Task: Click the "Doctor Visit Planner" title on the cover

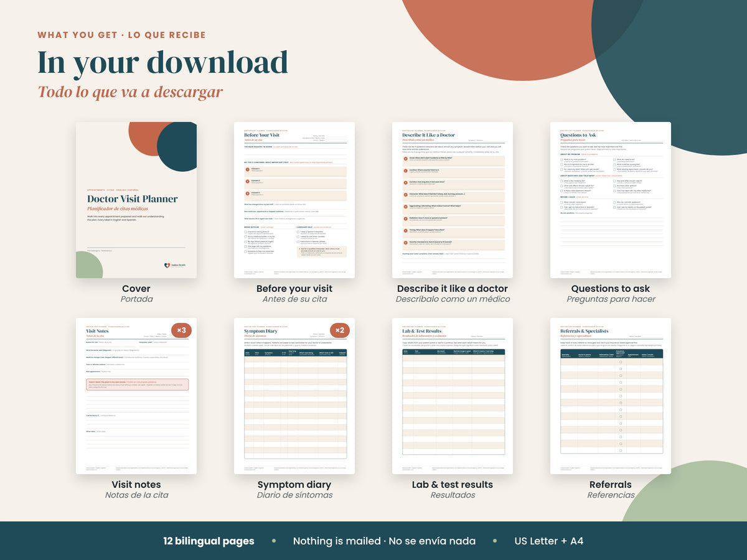Action: pos(133,199)
